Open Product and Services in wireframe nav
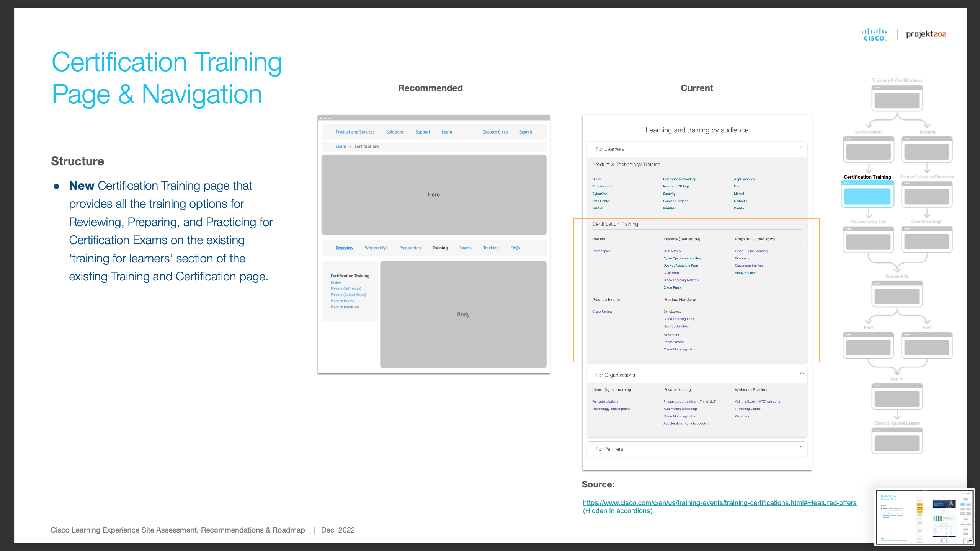 pos(355,132)
